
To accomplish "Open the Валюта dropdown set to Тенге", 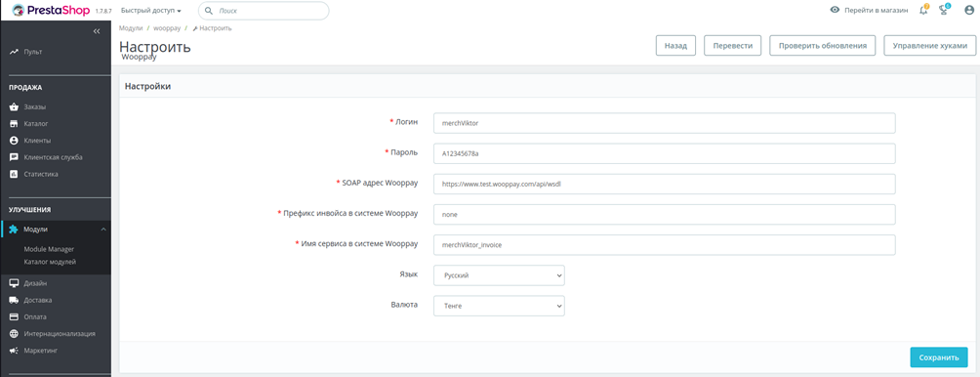I will click(x=499, y=306).
